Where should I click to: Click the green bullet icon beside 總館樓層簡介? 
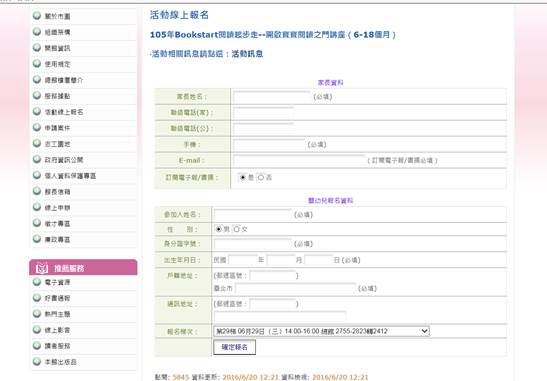(x=37, y=80)
